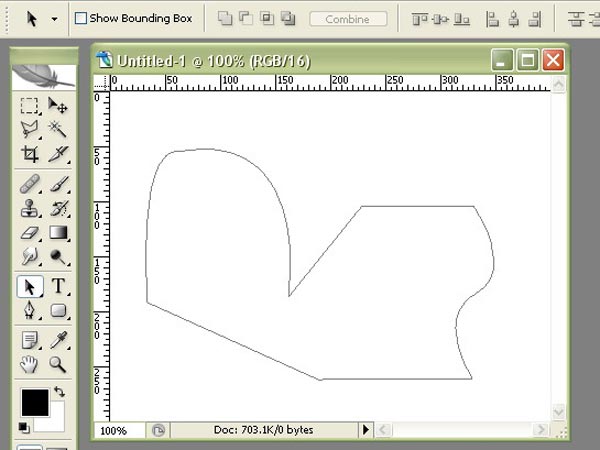The width and height of the screenshot is (600, 450).
Task: Select the Healing Brush tool
Action: (29, 184)
